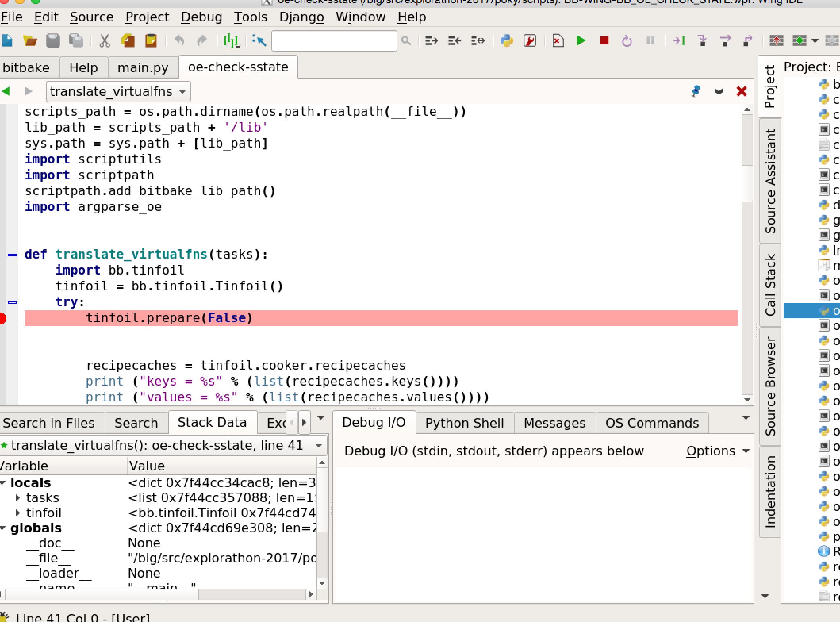840x622 pixels.
Task: Click the Restart debugging icon
Action: click(x=627, y=41)
